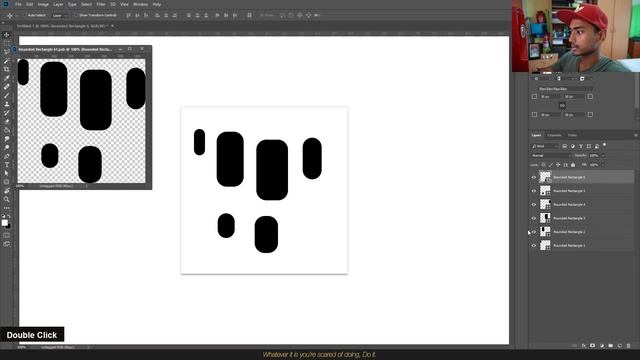
Task: Select the Healing Brush tool
Action: tap(7, 87)
